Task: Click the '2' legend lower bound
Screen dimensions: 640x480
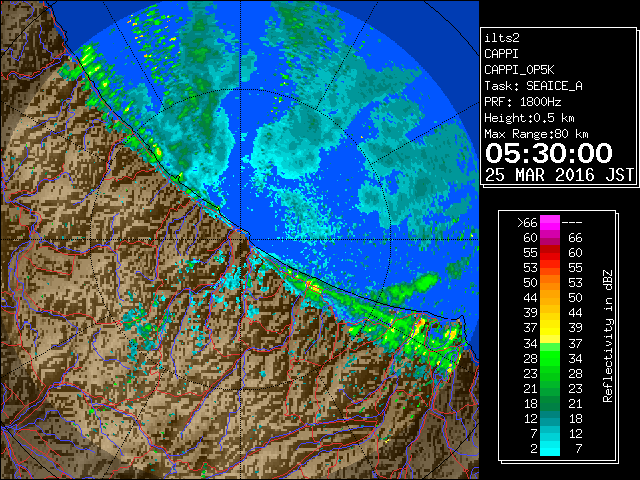Action: click(x=534, y=449)
